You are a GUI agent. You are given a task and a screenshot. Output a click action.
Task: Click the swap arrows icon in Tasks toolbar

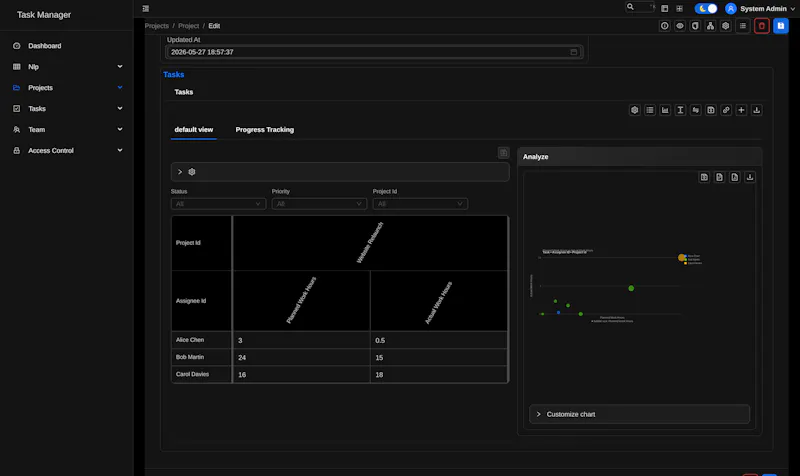tap(695, 110)
